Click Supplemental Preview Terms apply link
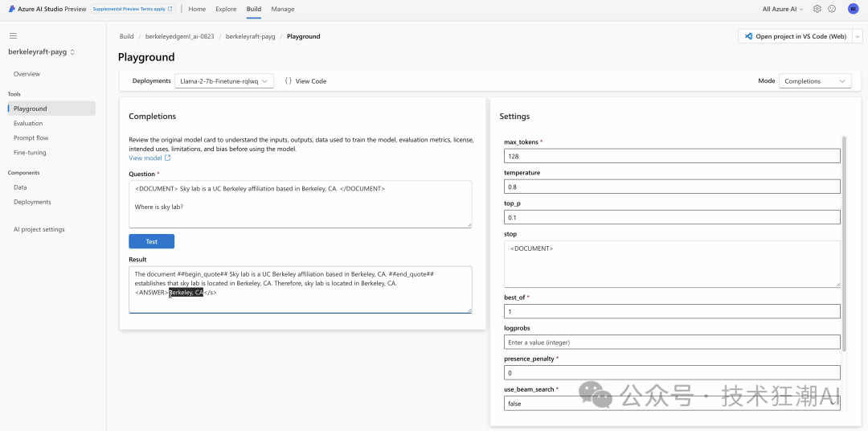This screenshot has width=868, height=431. pyautogui.click(x=133, y=9)
